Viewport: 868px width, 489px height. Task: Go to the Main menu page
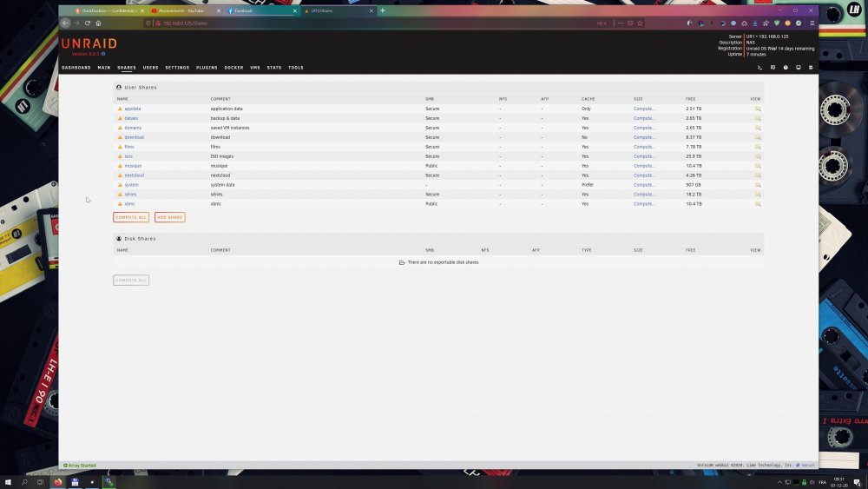(104, 68)
